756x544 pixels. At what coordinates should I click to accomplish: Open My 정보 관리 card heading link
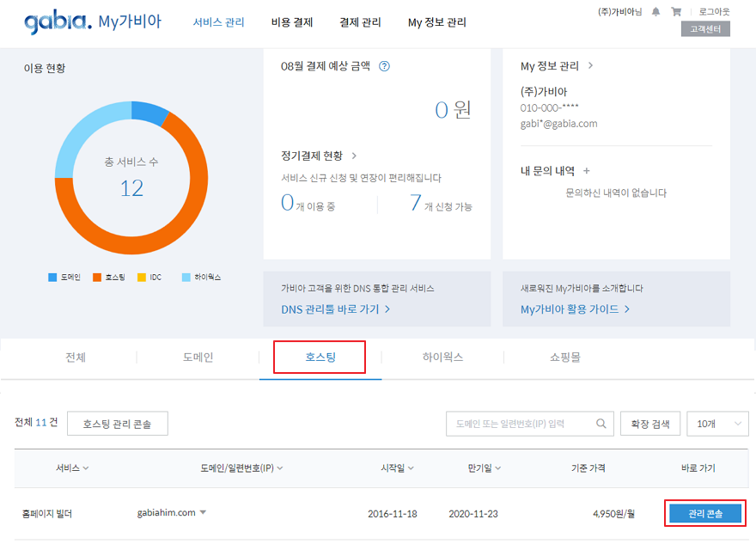[557, 66]
